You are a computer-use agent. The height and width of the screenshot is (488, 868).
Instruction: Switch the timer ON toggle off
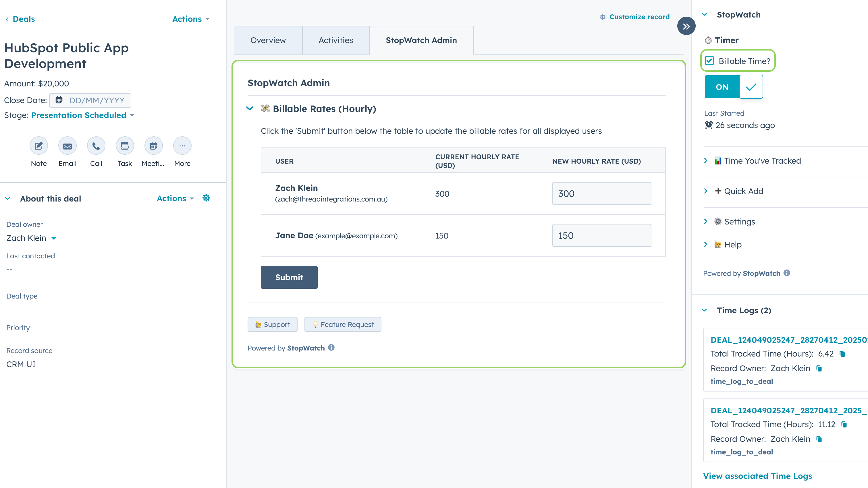click(x=734, y=87)
